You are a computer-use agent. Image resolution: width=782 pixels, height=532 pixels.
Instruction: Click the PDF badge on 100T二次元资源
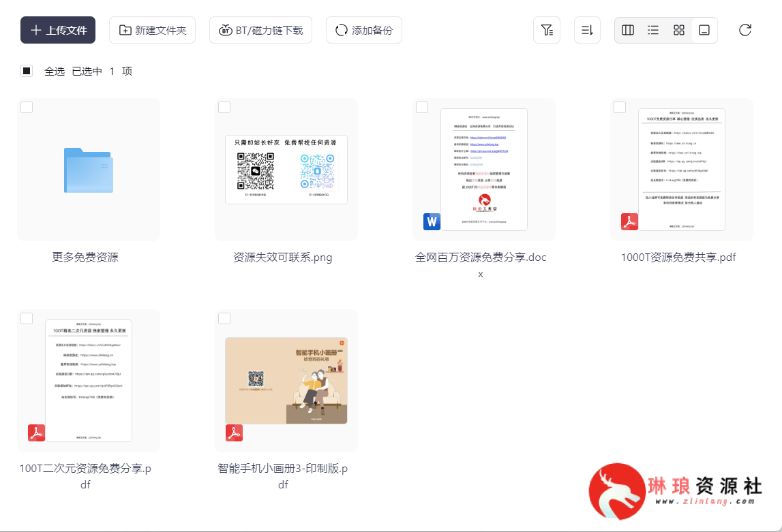click(x=36, y=433)
